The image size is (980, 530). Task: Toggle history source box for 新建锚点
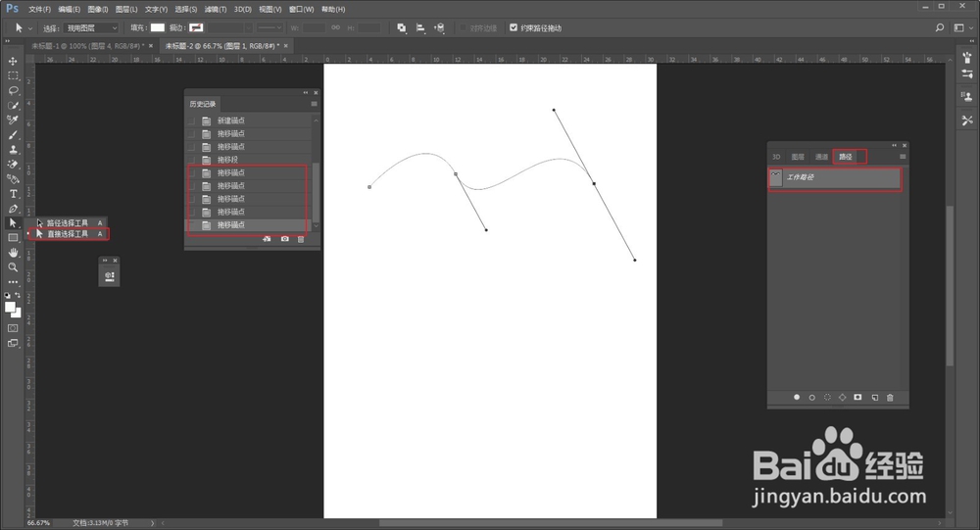(192, 120)
